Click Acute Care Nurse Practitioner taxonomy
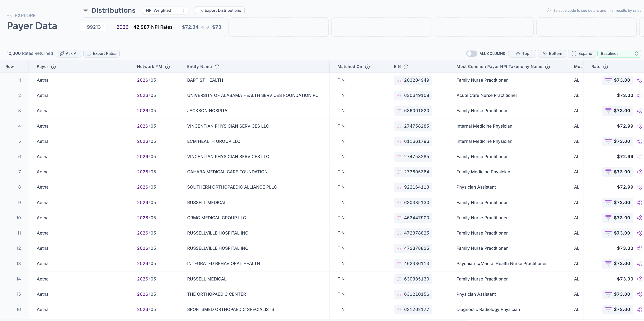Viewport: 644px width, 321px height. coord(487,96)
